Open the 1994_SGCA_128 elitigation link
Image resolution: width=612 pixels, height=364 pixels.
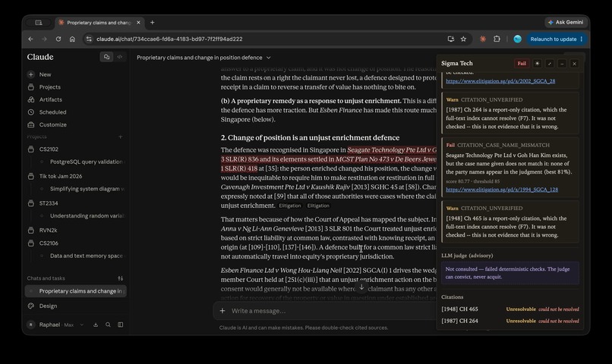coord(502,190)
